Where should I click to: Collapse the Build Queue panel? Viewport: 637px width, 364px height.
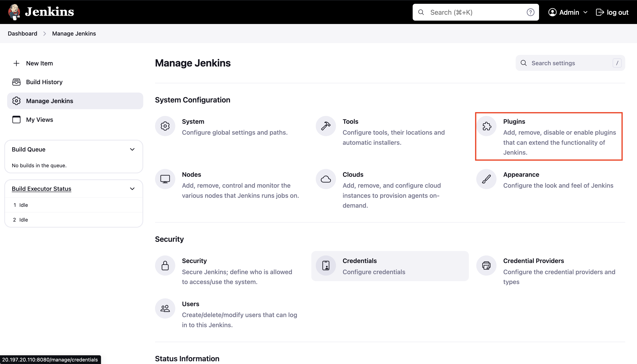click(132, 149)
